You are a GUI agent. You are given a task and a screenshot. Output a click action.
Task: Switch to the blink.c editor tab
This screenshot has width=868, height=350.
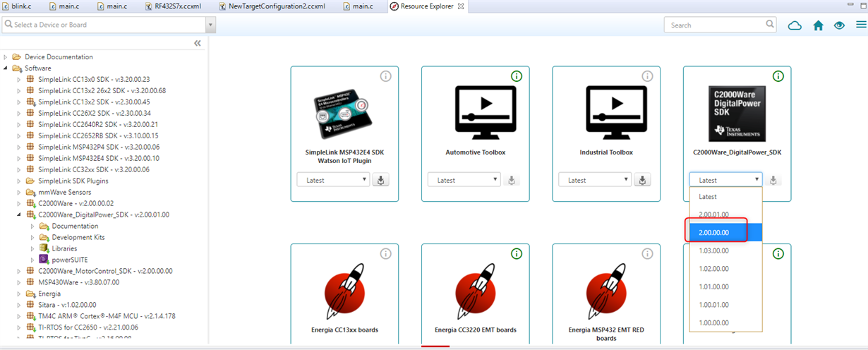[x=16, y=6]
